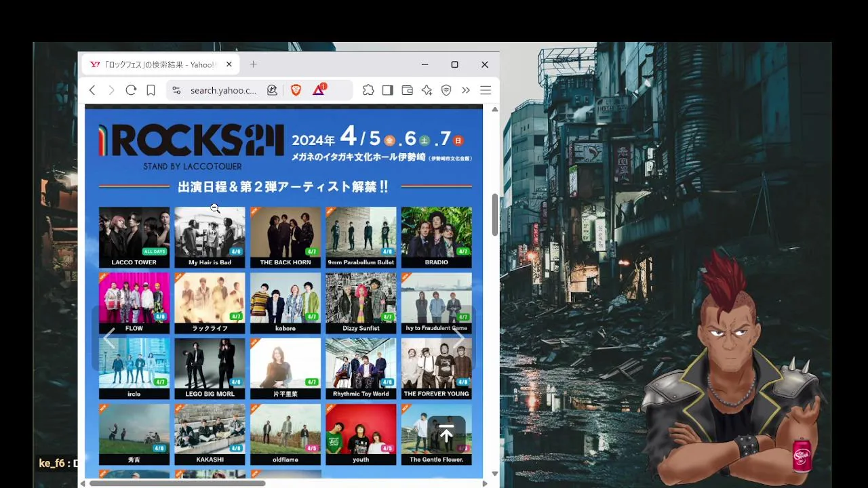Click the search.yahoo.c... address bar

223,90
